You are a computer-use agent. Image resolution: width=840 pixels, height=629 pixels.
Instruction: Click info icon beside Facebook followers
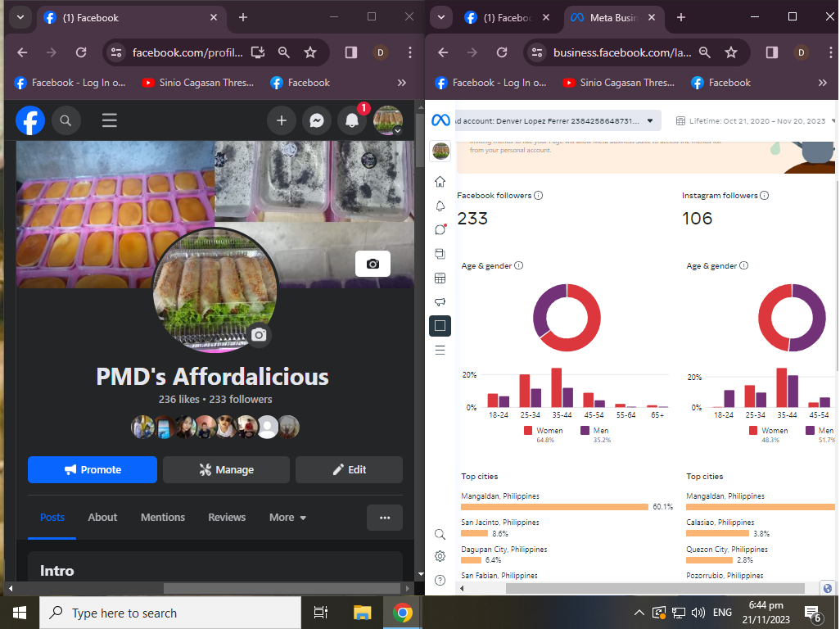(x=539, y=196)
